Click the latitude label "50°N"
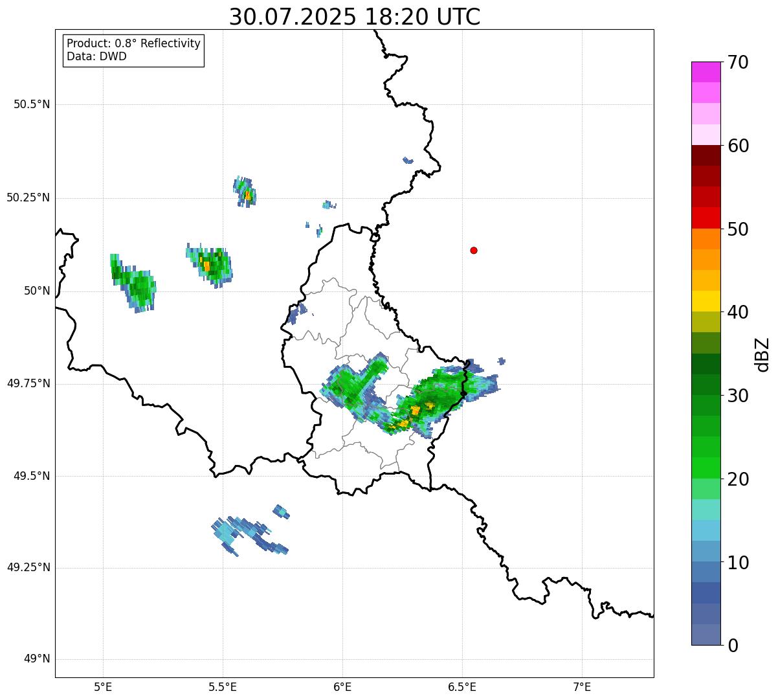Viewport: 778px width, 700px height. click(37, 291)
